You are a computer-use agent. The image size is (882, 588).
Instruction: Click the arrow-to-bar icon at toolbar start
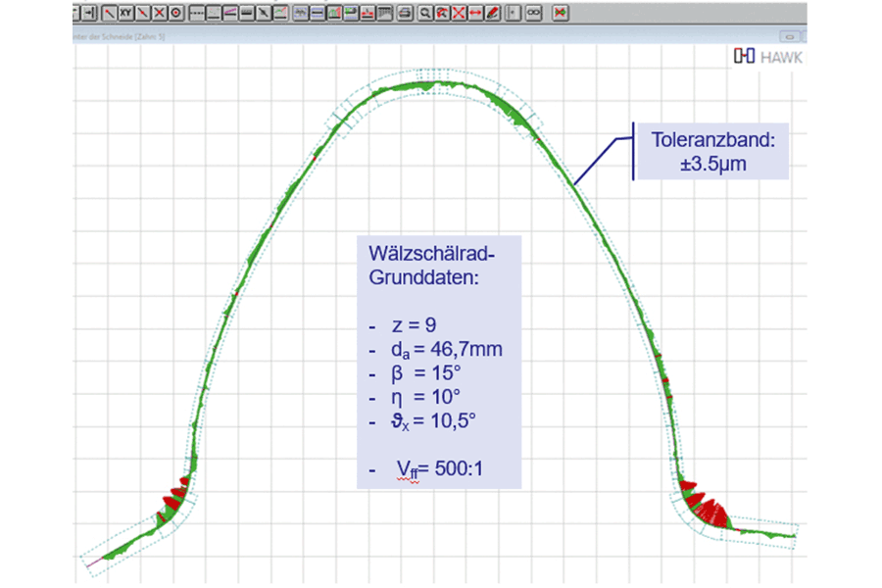coord(89,13)
